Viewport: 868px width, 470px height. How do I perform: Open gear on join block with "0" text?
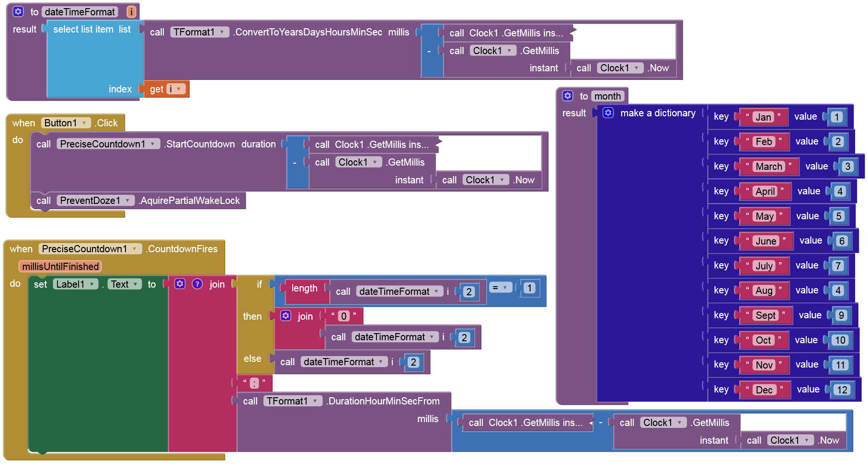(286, 316)
